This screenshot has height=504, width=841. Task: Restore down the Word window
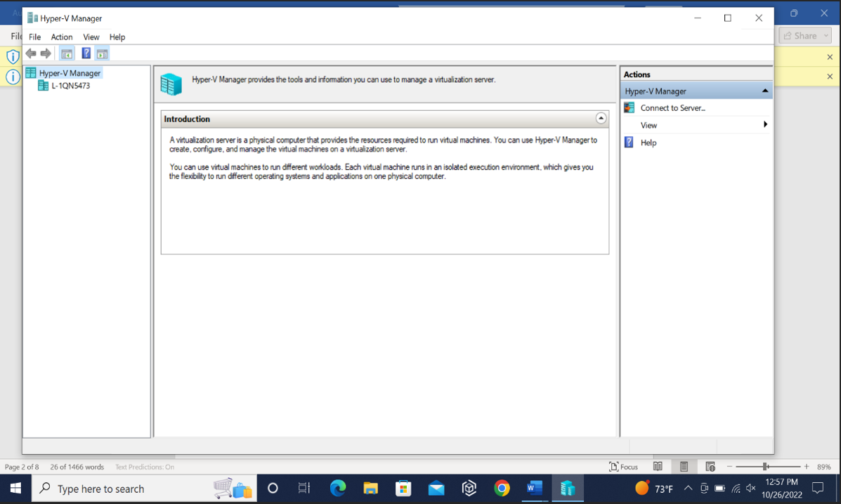pos(794,13)
